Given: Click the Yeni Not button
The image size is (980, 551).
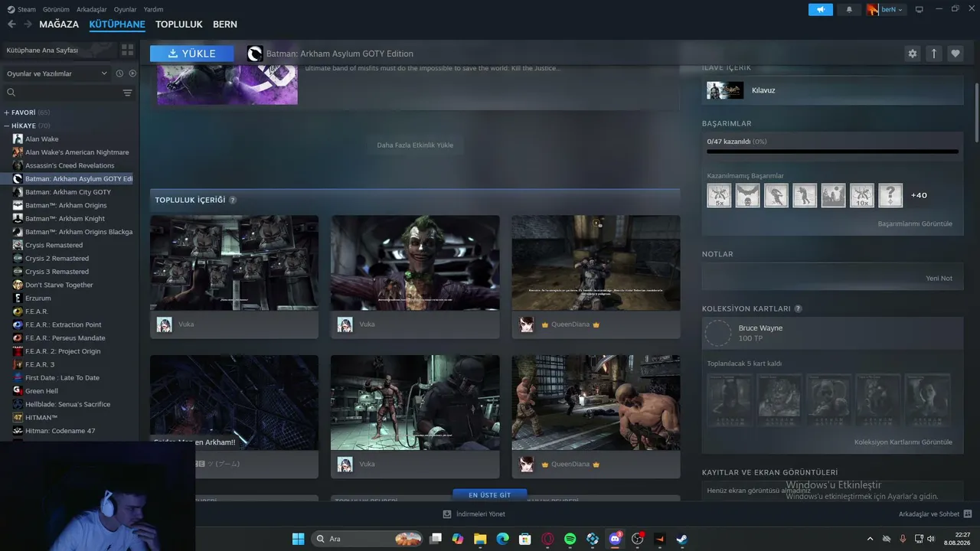Looking at the screenshot, I should pyautogui.click(x=939, y=279).
